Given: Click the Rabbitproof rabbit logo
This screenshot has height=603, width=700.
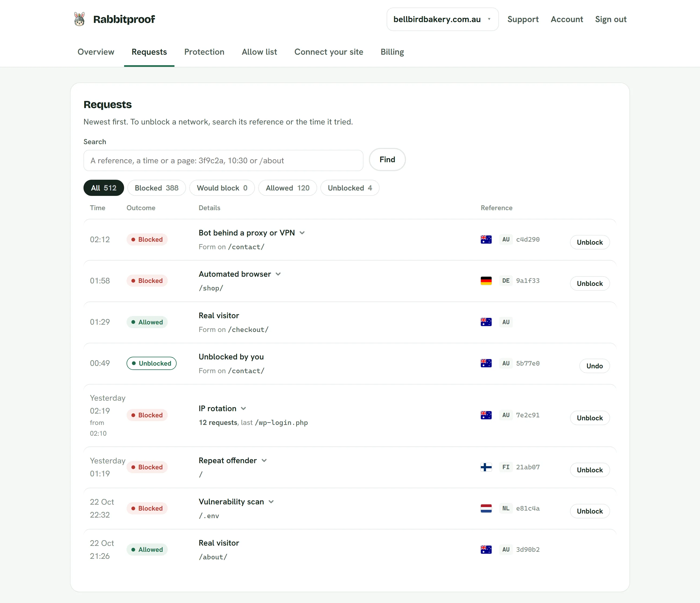Looking at the screenshot, I should [x=79, y=19].
